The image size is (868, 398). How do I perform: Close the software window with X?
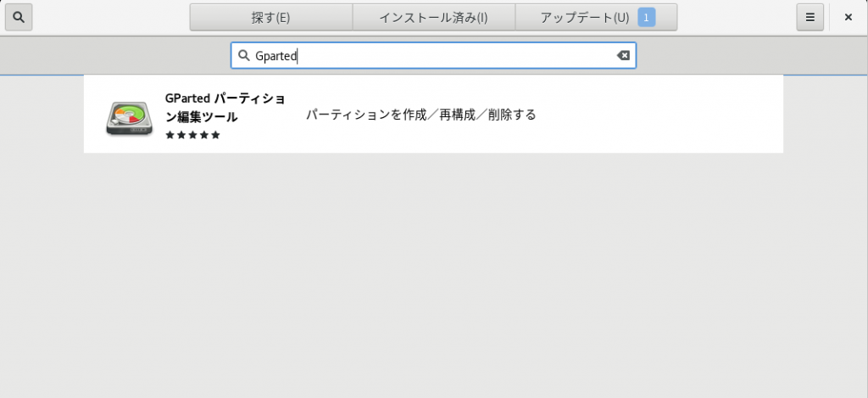tap(848, 17)
